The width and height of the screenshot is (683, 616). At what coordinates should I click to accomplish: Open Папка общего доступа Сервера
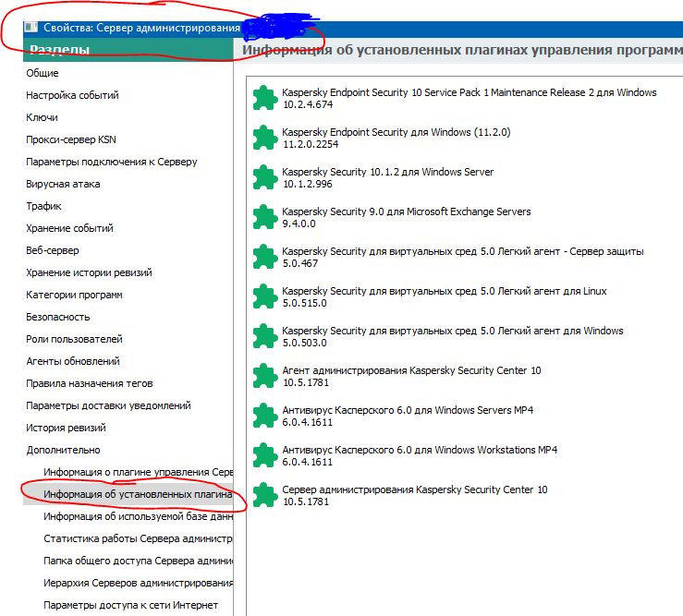click(x=138, y=562)
